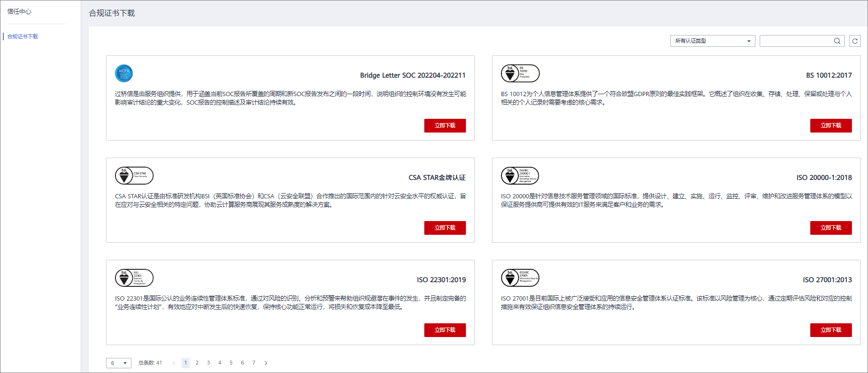Jump to page 3 in pagination
This screenshot has width=868, height=373.
click(x=208, y=363)
